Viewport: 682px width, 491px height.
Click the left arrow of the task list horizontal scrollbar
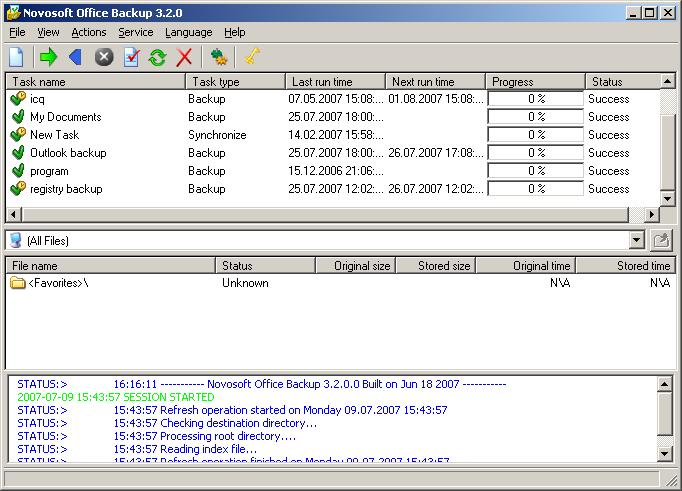[x=14, y=214]
